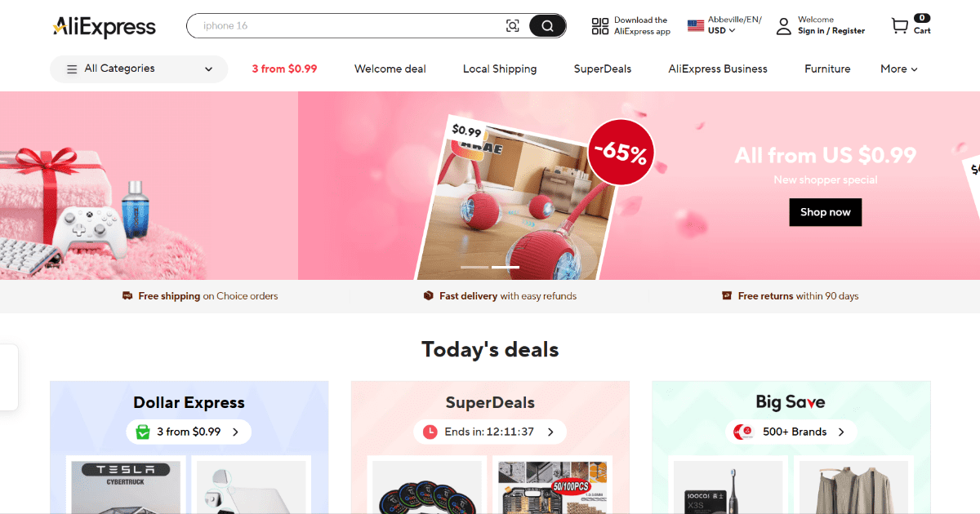
Task: Click the iphone 16 search field
Action: click(351, 26)
